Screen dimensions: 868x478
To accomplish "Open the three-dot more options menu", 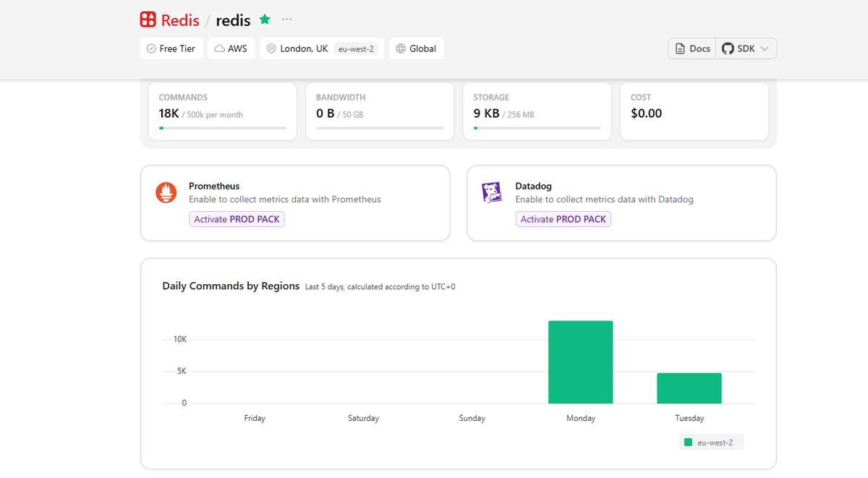I will click(x=287, y=20).
